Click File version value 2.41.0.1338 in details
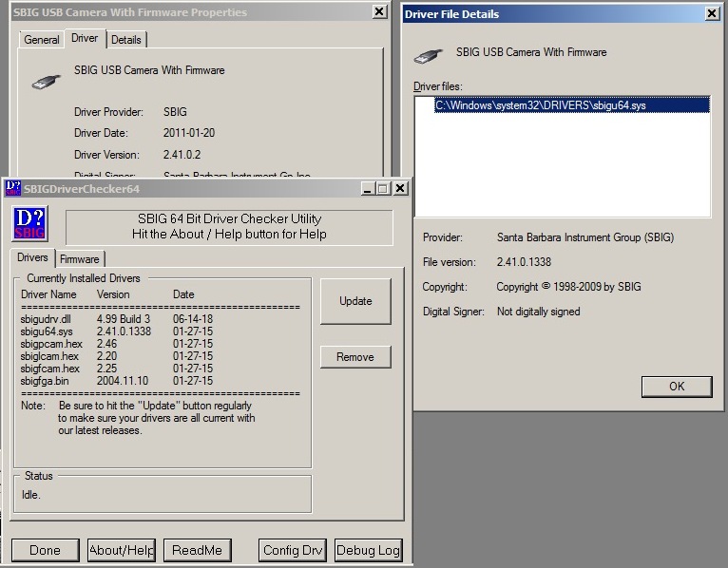Image resolution: width=728 pixels, height=568 pixels. click(524, 262)
